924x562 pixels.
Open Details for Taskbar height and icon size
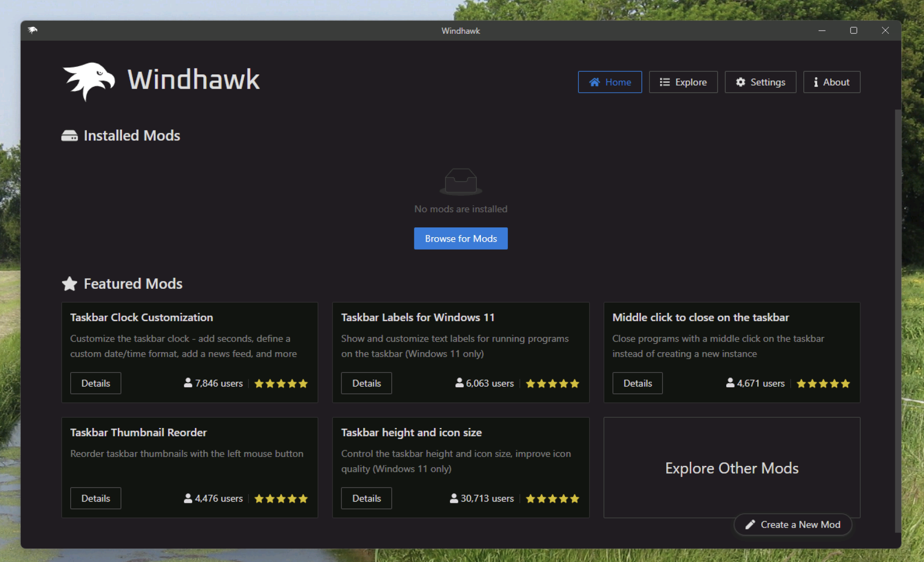(366, 498)
